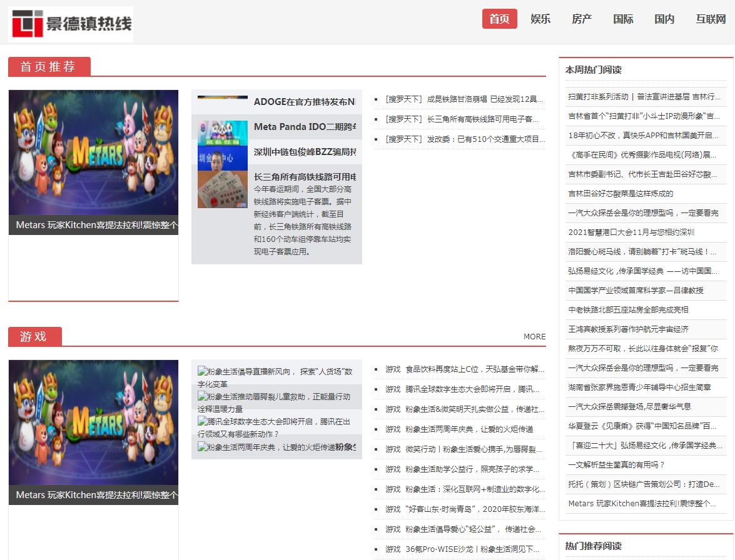The height and width of the screenshot is (560, 735).
Task: Open Metars 玩家Kitchen sidebar hot read
Action: (x=642, y=504)
